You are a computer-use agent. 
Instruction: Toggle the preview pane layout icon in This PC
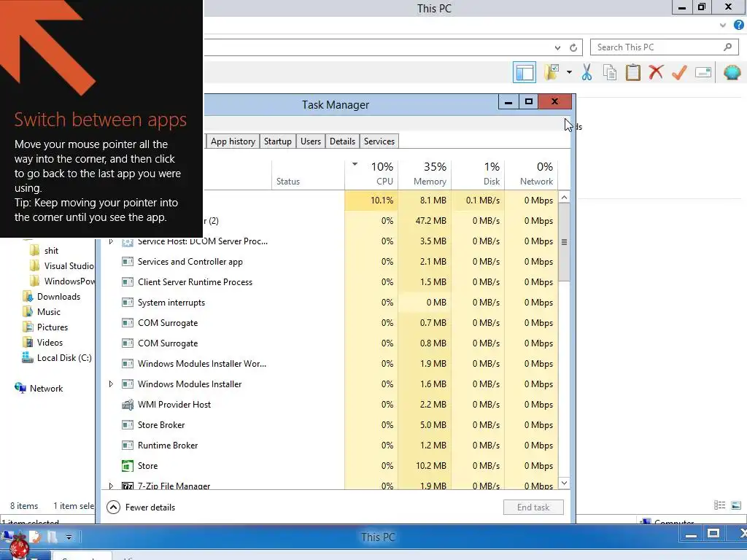click(x=524, y=73)
